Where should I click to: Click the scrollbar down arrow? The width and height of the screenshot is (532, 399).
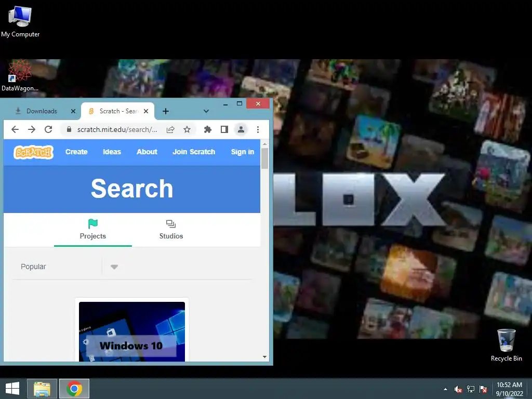click(264, 357)
